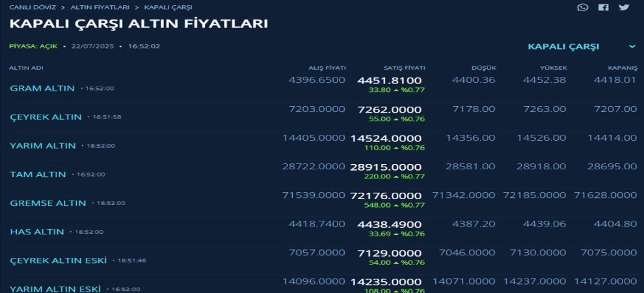This screenshot has height=293, width=644.
Task: Open ALTIN FİYATLARI breadcrumb link
Action: (100, 7)
